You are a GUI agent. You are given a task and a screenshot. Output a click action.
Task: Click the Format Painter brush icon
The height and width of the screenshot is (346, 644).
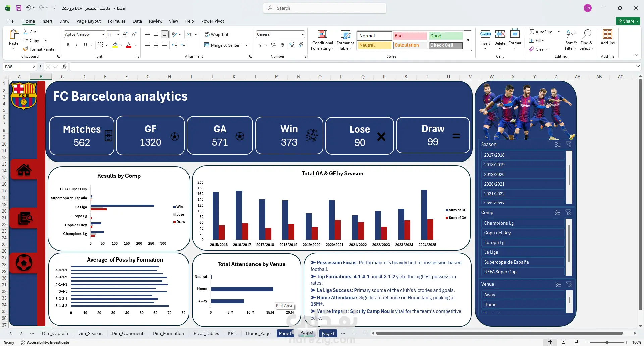25,49
